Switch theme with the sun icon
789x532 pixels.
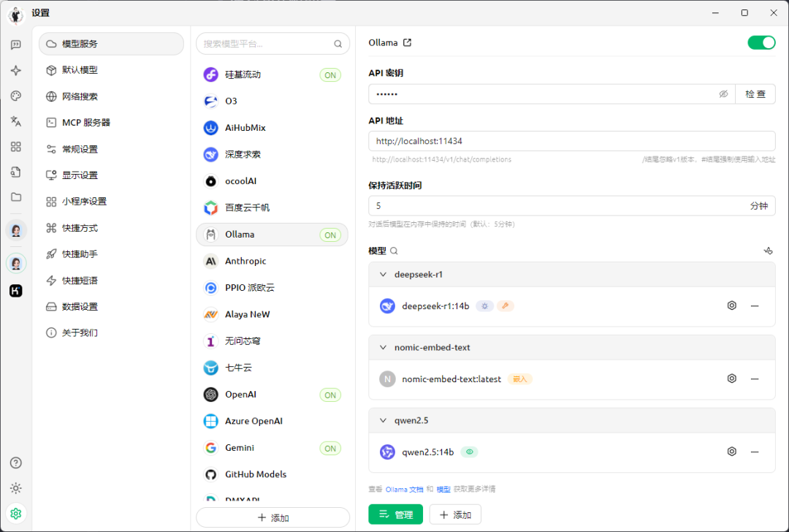tap(15, 488)
